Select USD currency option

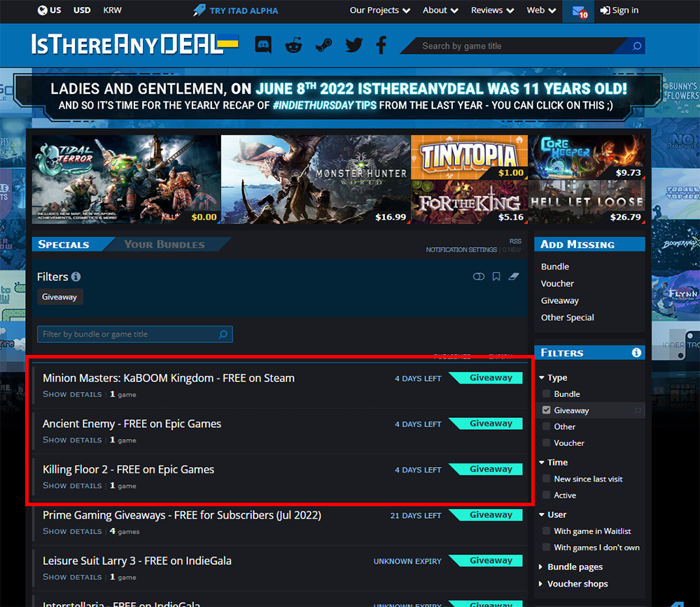[x=82, y=11]
